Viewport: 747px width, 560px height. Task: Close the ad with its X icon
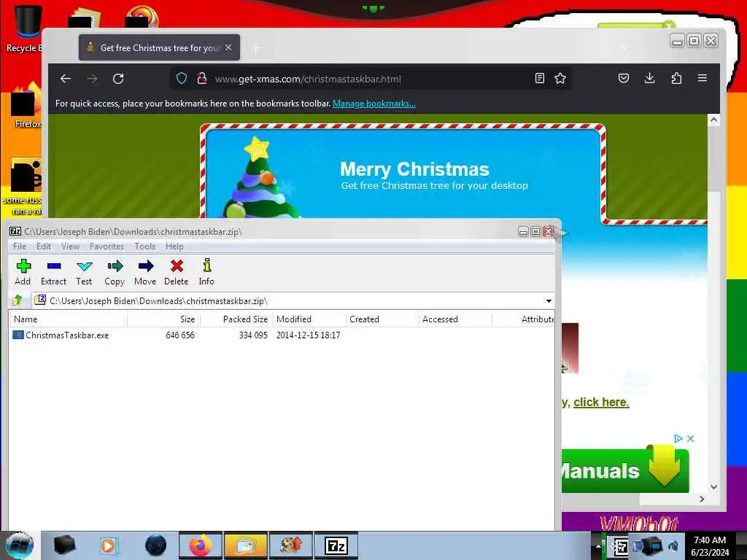[x=690, y=438]
